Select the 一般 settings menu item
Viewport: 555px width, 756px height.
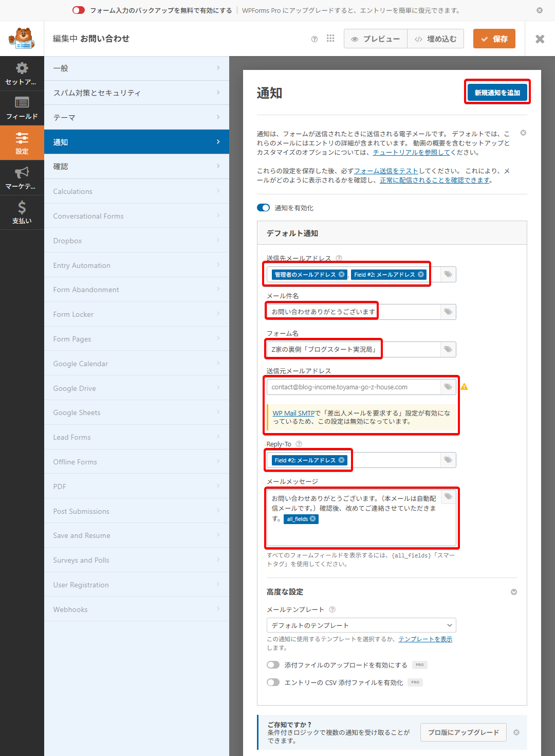click(x=136, y=68)
